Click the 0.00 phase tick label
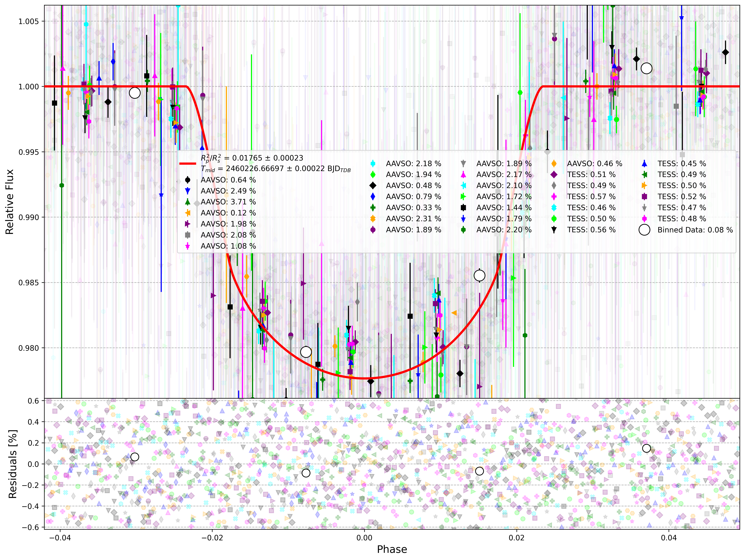This screenshot has height=560, width=745. tap(364, 537)
